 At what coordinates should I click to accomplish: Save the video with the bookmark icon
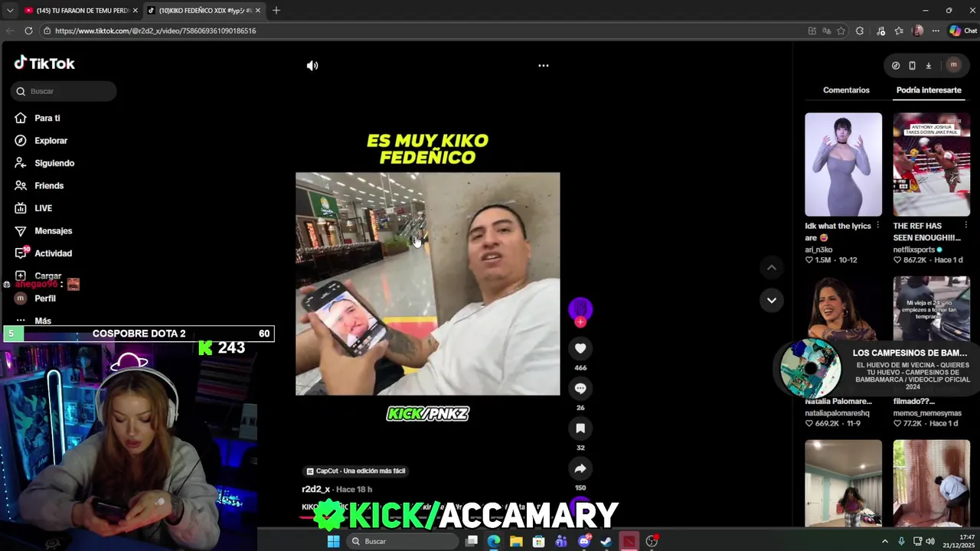pyautogui.click(x=580, y=429)
